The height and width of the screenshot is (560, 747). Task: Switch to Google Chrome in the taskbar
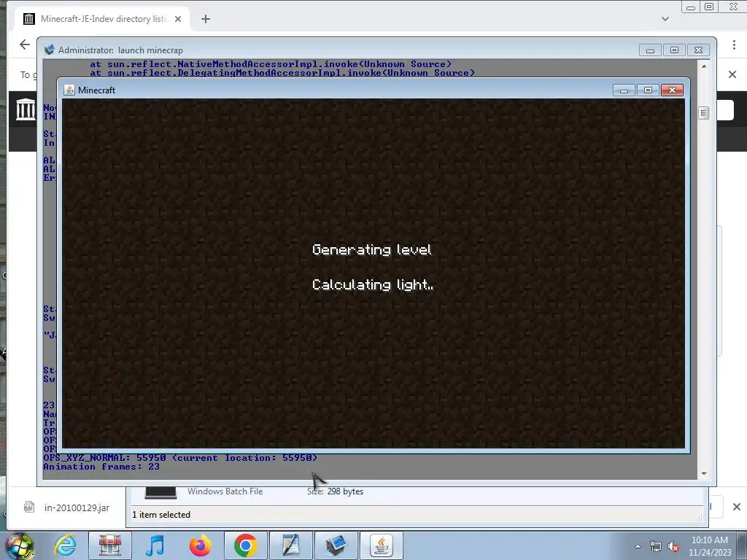(x=245, y=545)
